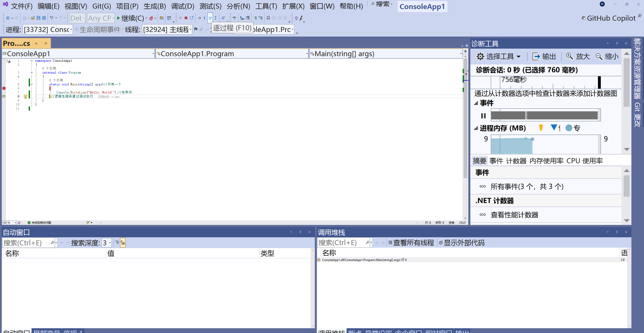This screenshot has width=644, height=333.
Task: Click the Stop Debugging red square icon
Action: pyautogui.click(x=186, y=18)
